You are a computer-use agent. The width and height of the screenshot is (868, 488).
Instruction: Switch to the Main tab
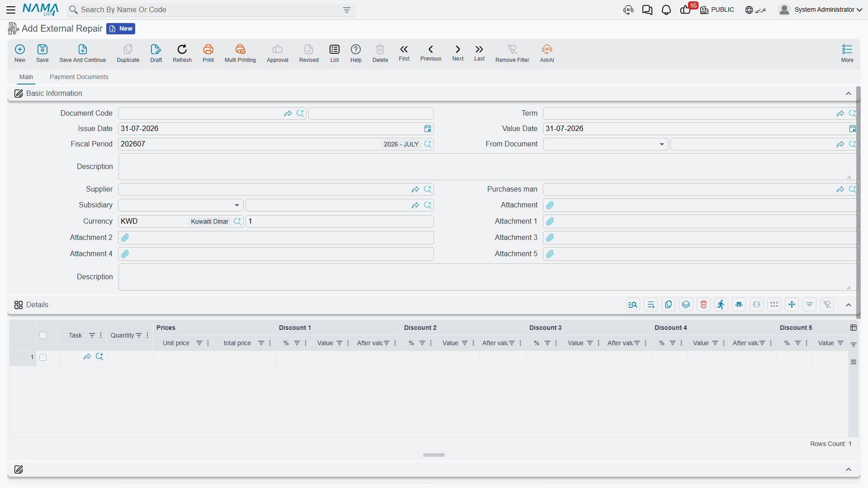[26, 77]
